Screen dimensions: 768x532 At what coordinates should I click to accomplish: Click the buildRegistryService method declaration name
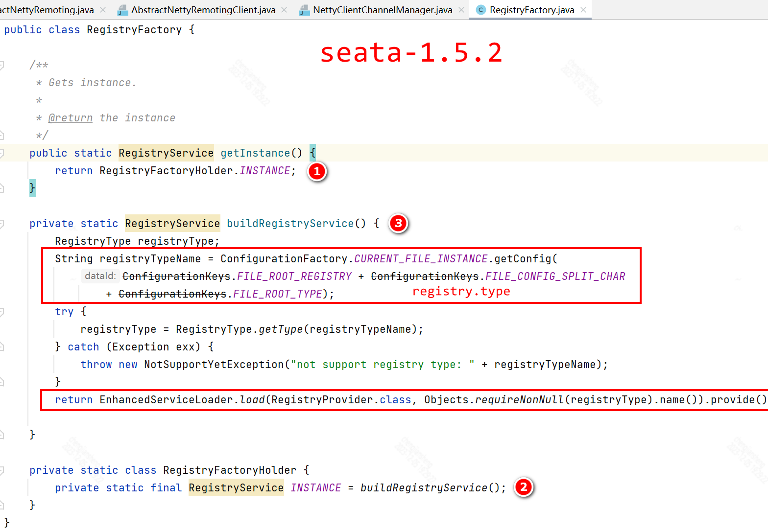290,224
